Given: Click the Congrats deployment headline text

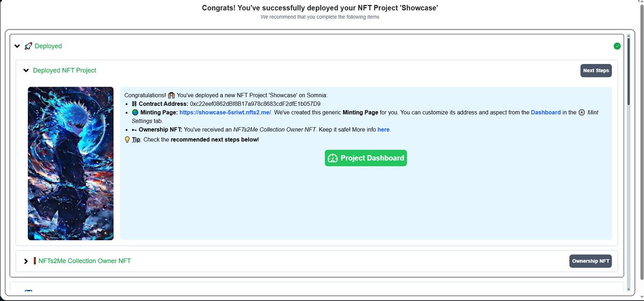Looking at the screenshot, I should click(x=320, y=8).
